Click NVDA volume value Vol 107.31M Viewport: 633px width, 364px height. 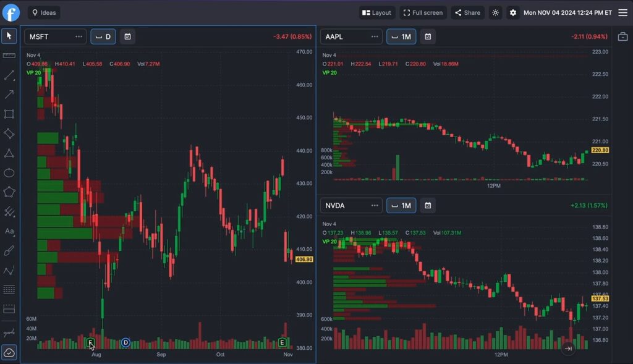(447, 233)
